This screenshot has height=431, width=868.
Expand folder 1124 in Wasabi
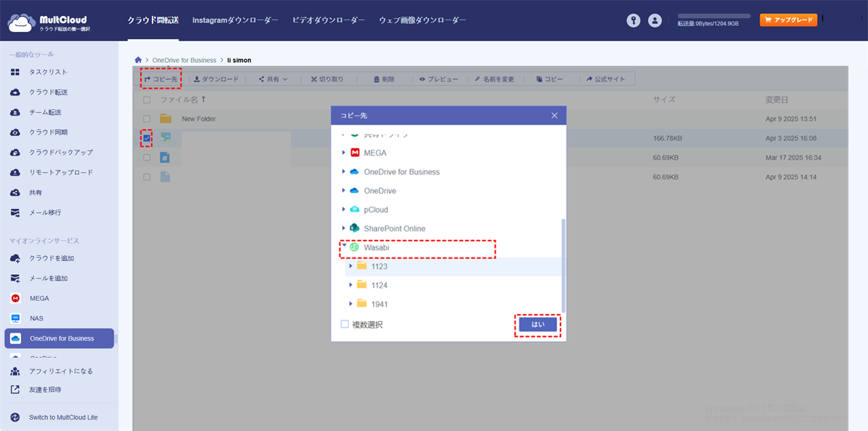coord(351,285)
